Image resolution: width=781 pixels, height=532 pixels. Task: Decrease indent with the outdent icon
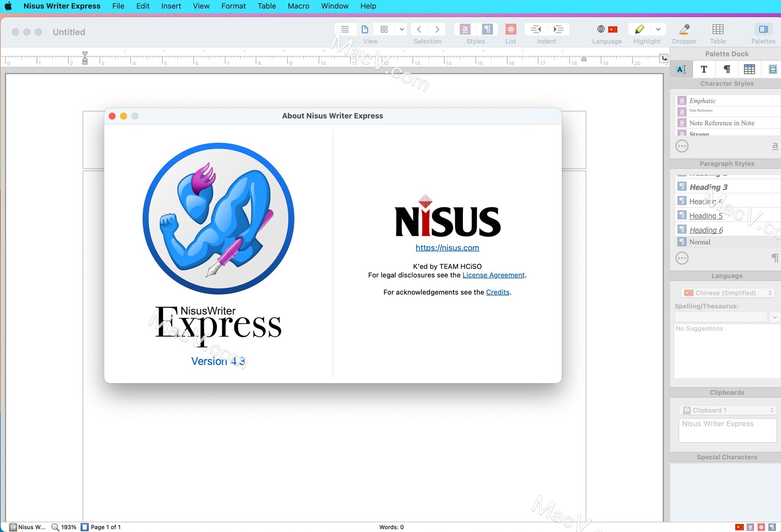pos(536,29)
